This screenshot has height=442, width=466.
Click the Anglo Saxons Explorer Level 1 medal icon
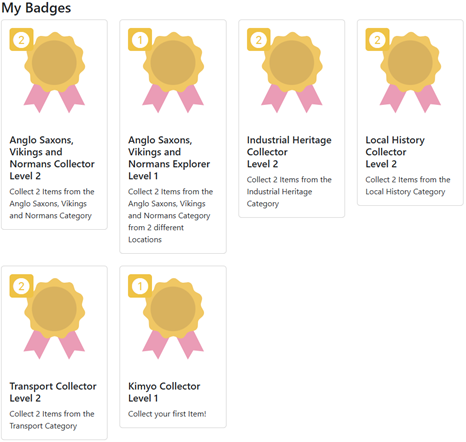click(173, 72)
